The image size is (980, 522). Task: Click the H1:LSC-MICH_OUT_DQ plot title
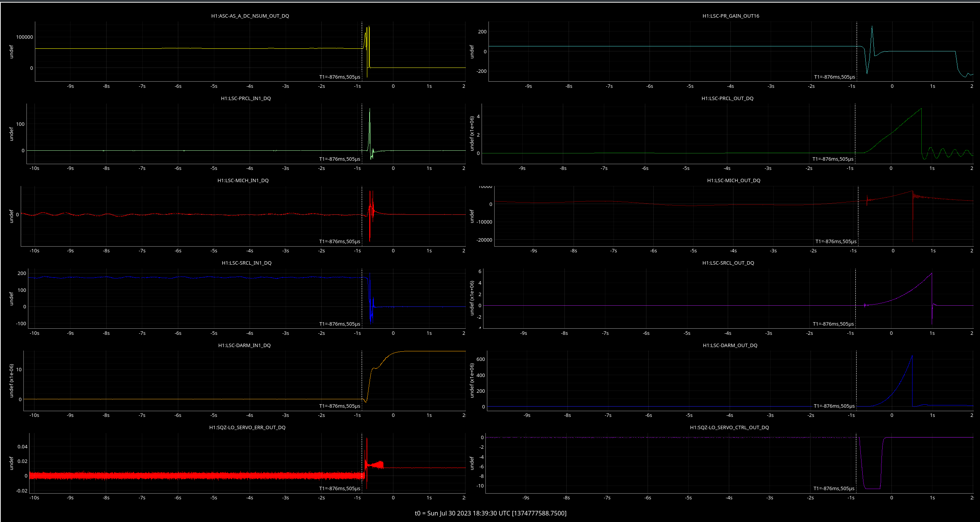tap(733, 181)
